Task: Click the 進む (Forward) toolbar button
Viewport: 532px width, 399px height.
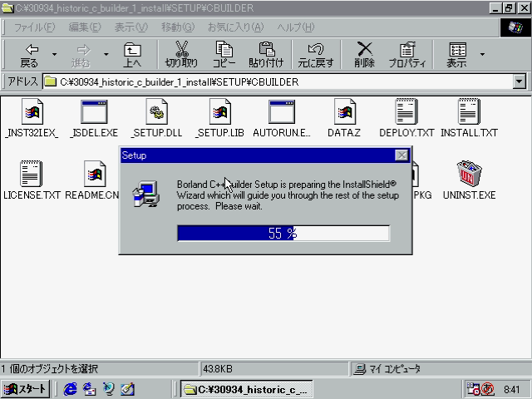Action: 81,55
